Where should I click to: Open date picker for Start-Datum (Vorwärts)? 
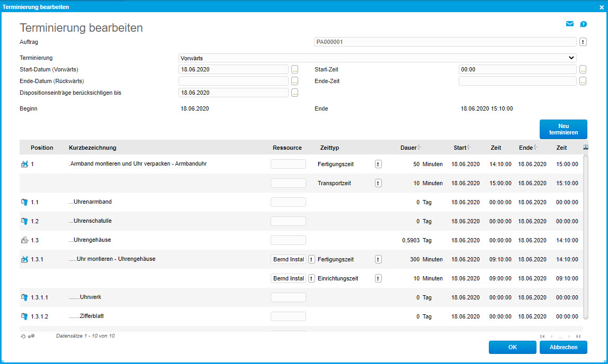(295, 69)
